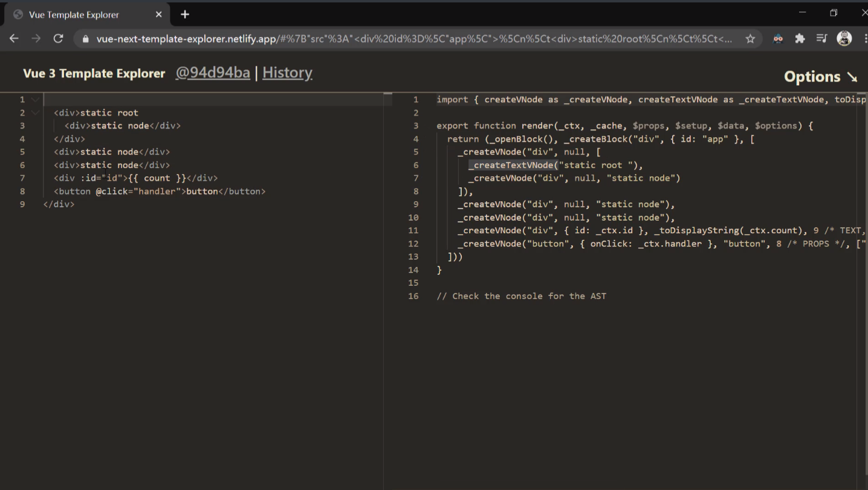Screen dimensions: 868x490
Task: Click the incognito-style extension icon
Action: pyautogui.click(x=779, y=39)
